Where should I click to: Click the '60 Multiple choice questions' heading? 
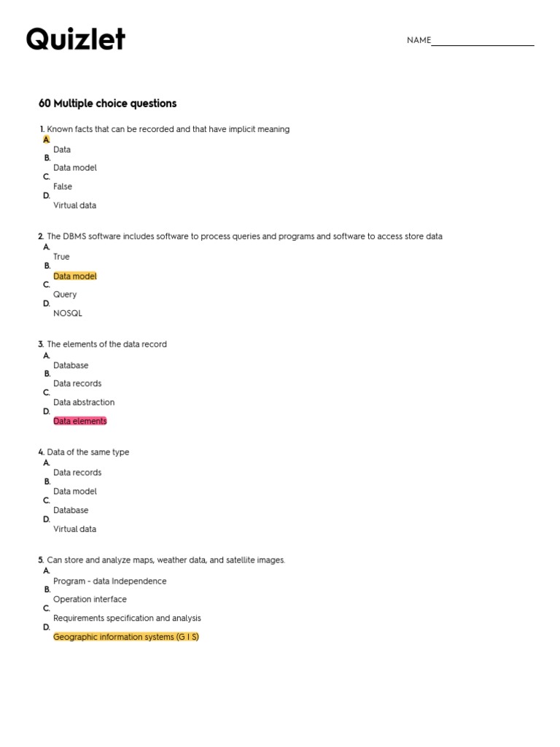point(108,104)
